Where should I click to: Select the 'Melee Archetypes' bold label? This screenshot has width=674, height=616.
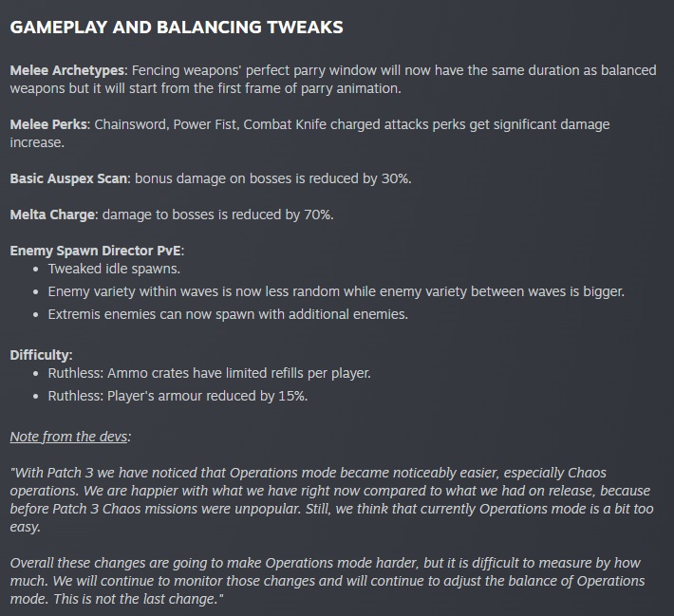[67, 70]
